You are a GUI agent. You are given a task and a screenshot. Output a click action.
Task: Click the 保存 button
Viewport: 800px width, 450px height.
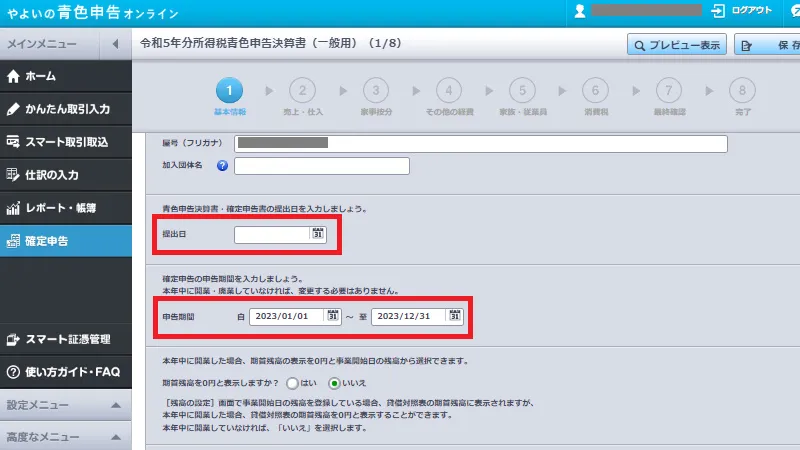767,45
